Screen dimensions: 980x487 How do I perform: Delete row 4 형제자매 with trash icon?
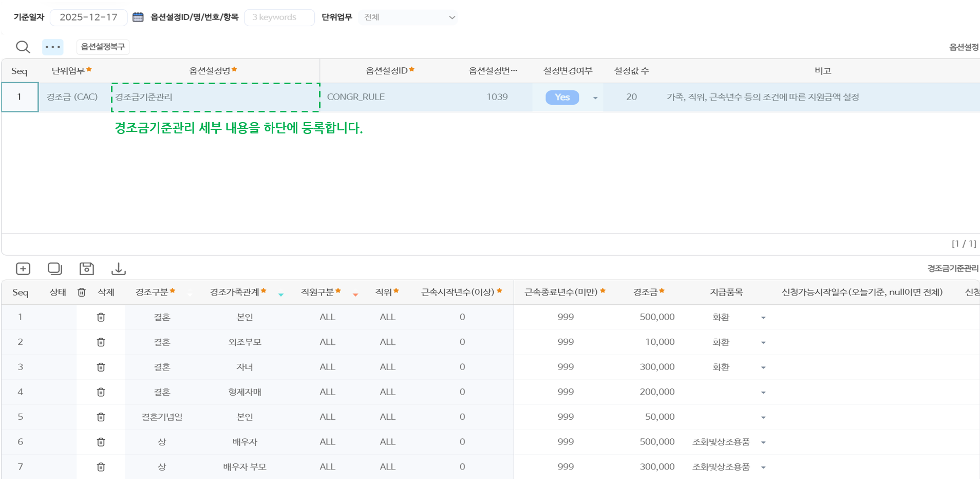101,392
